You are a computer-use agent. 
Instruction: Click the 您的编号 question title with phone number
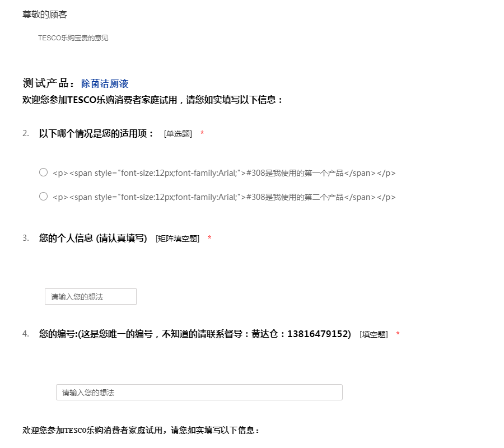tap(195, 334)
